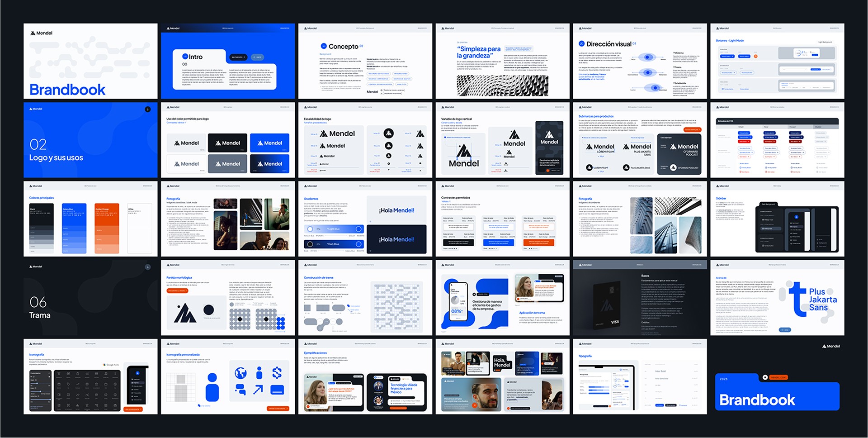Select the Mendel logo on gray tile
868x438 pixels.
tap(227, 164)
